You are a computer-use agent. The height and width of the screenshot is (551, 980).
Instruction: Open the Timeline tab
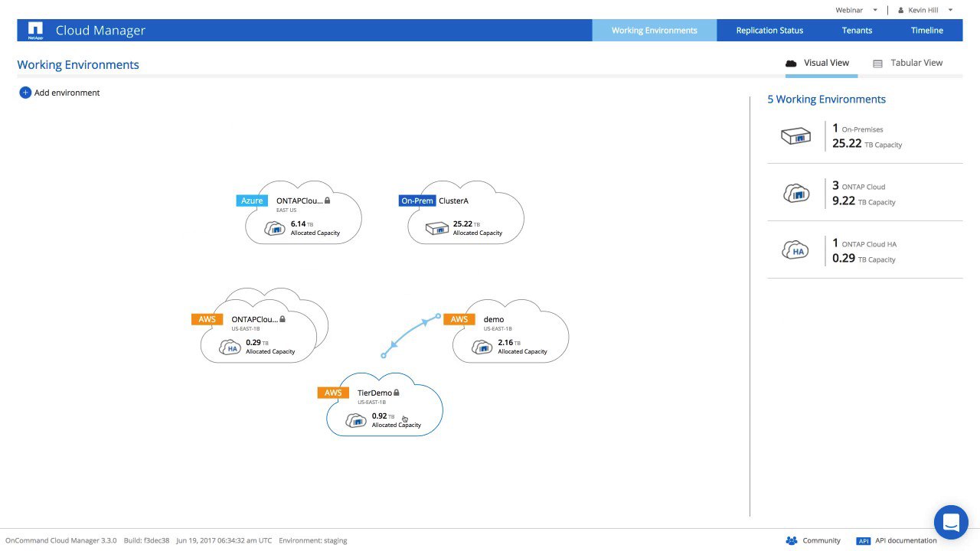[x=926, y=31]
